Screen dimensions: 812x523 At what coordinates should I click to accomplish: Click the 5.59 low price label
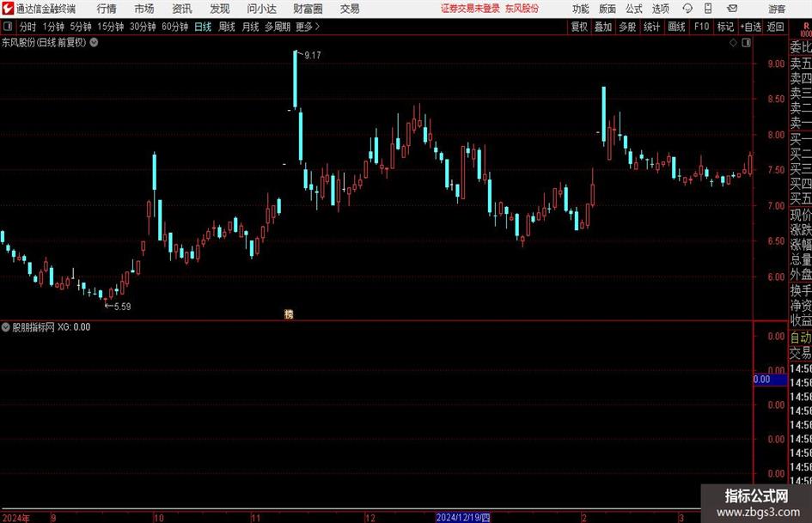tap(122, 306)
